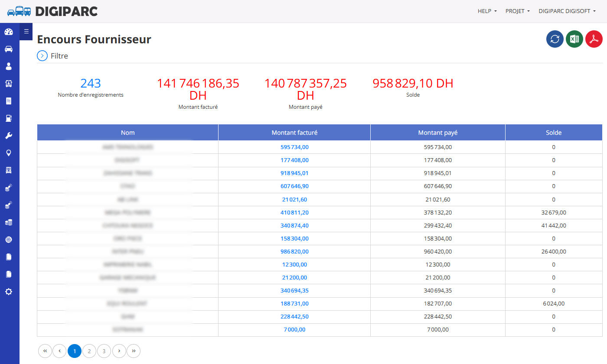The width and height of the screenshot is (607, 364).
Task: Open the settings gear icon in sidebar
Action: tap(9, 292)
